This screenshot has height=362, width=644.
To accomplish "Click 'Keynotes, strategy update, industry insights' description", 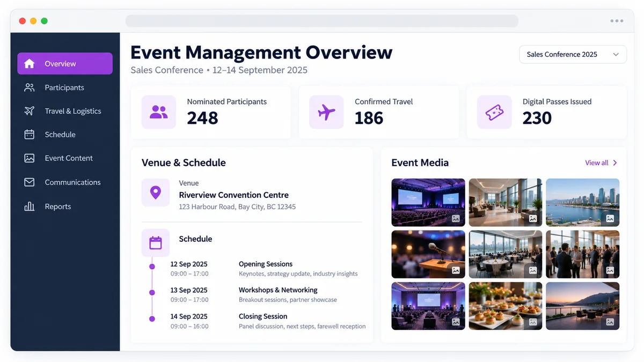I will (x=298, y=274).
